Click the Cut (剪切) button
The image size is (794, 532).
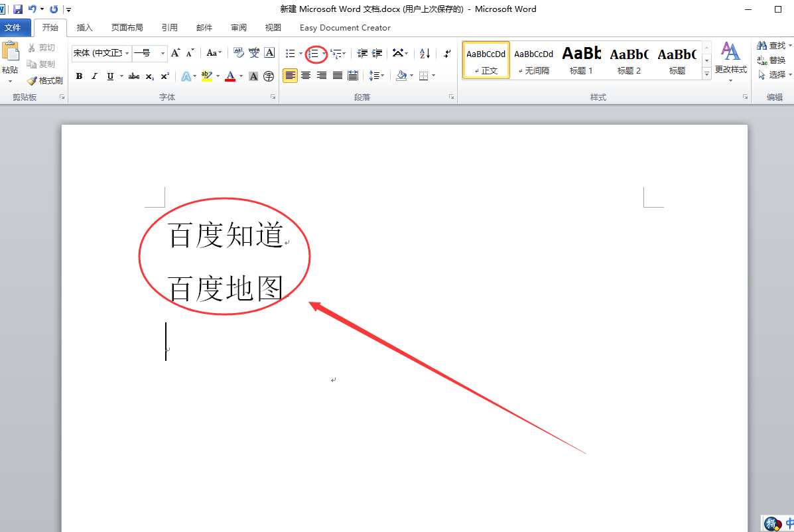(x=42, y=48)
